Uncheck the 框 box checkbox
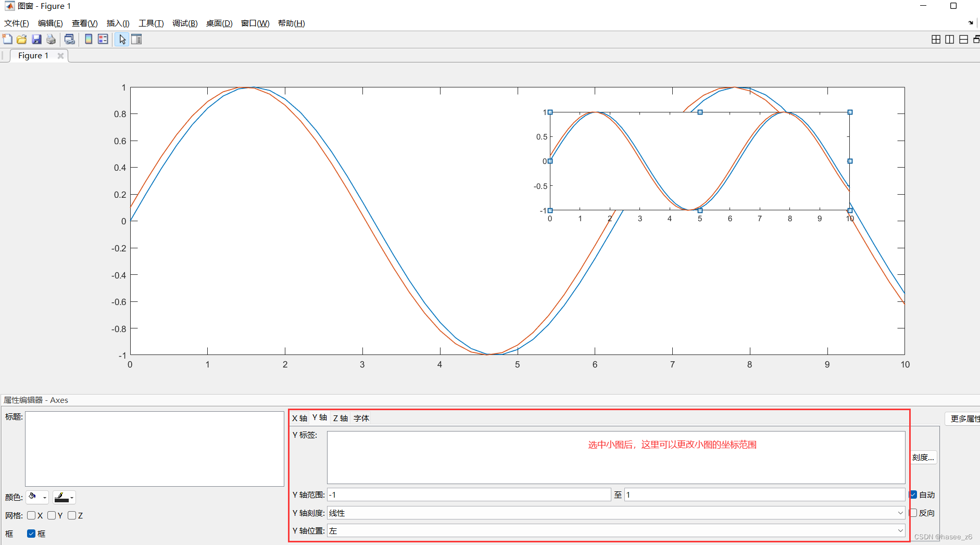 pyautogui.click(x=31, y=534)
